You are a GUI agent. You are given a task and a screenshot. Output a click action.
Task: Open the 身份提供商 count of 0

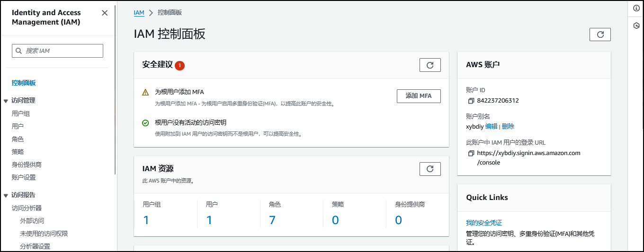click(399, 220)
